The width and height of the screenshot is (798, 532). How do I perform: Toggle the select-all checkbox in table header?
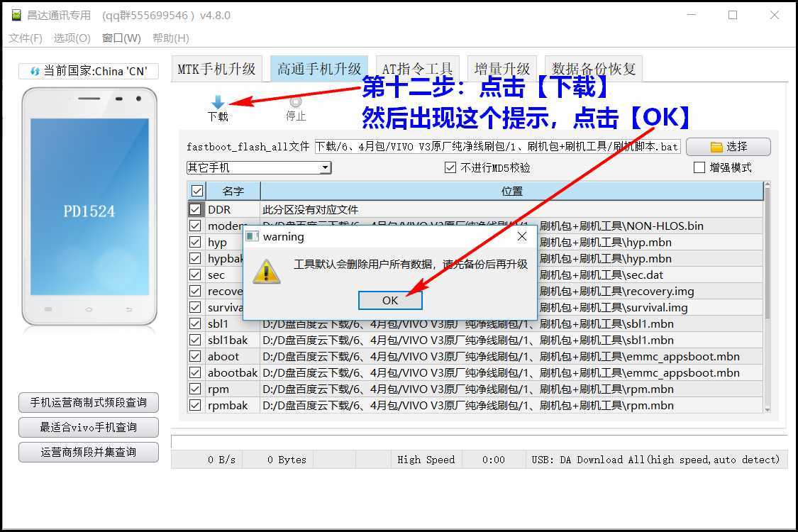[196, 190]
